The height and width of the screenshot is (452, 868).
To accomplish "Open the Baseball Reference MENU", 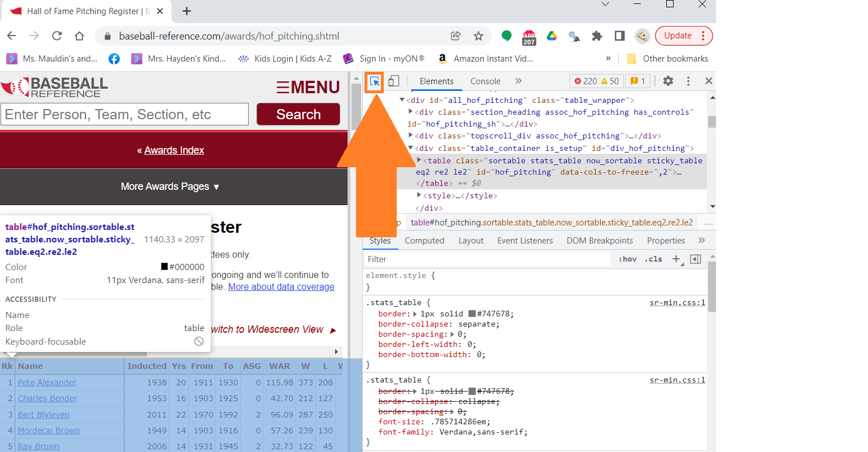I will pos(308,87).
